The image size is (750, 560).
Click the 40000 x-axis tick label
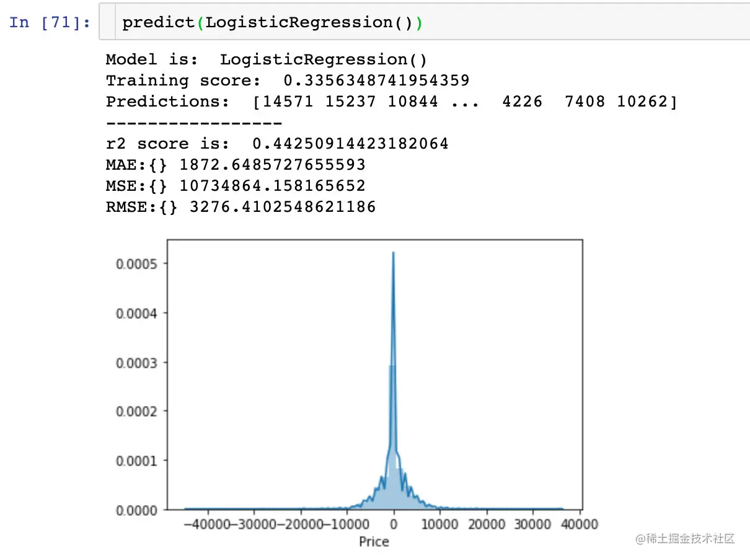point(580,525)
